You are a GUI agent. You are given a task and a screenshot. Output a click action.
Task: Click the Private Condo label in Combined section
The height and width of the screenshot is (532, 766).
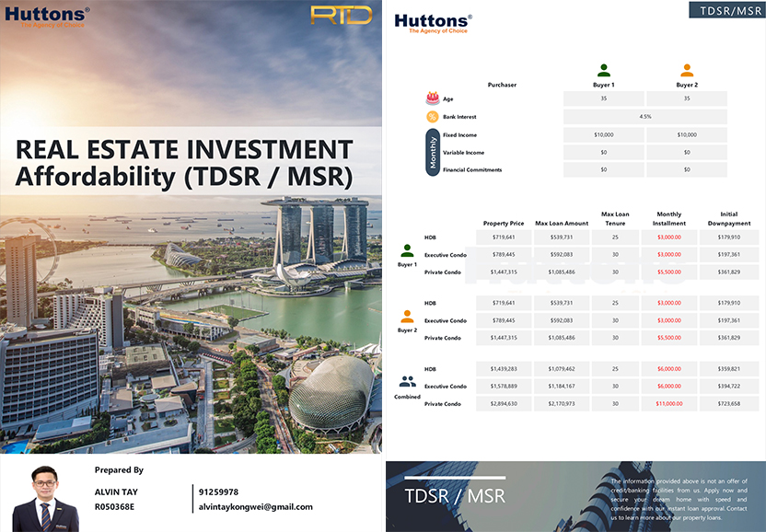[443, 404]
